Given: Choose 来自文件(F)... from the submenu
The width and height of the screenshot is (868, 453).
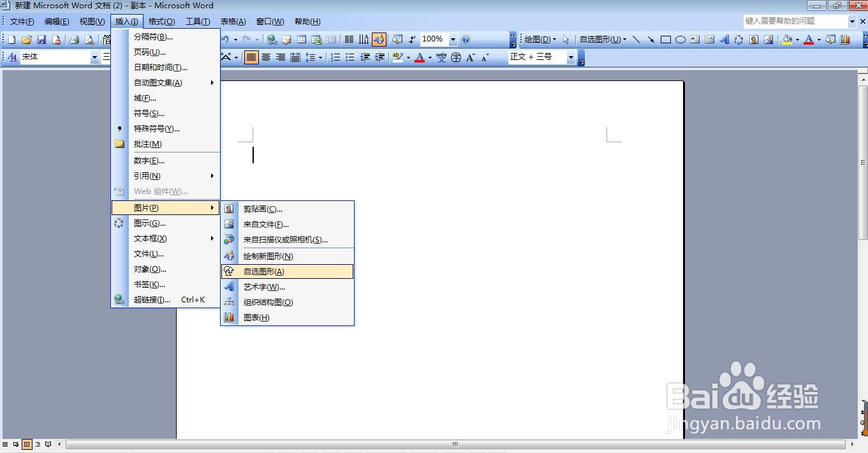Looking at the screenshot, I should [x=287, y=224].
